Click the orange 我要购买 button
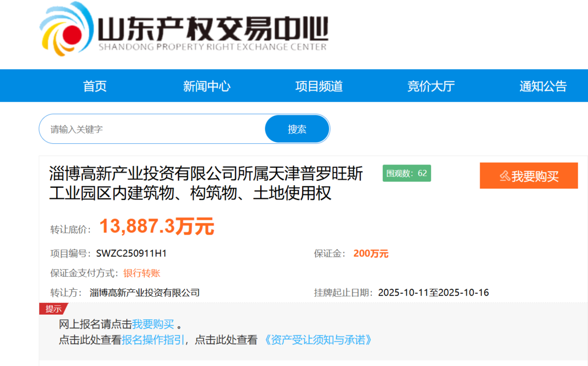This screenshot has width=588, height=366. [x=529, y=176]
